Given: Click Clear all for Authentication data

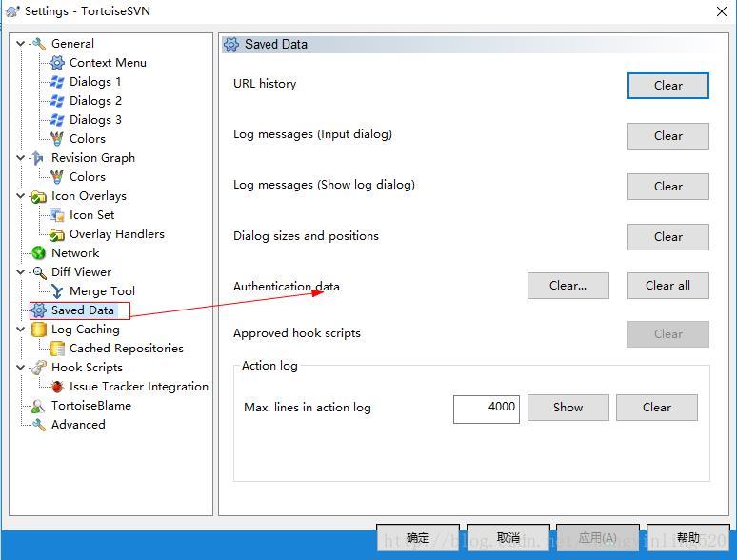Looking at the screenshot, I should pos(667,286).
